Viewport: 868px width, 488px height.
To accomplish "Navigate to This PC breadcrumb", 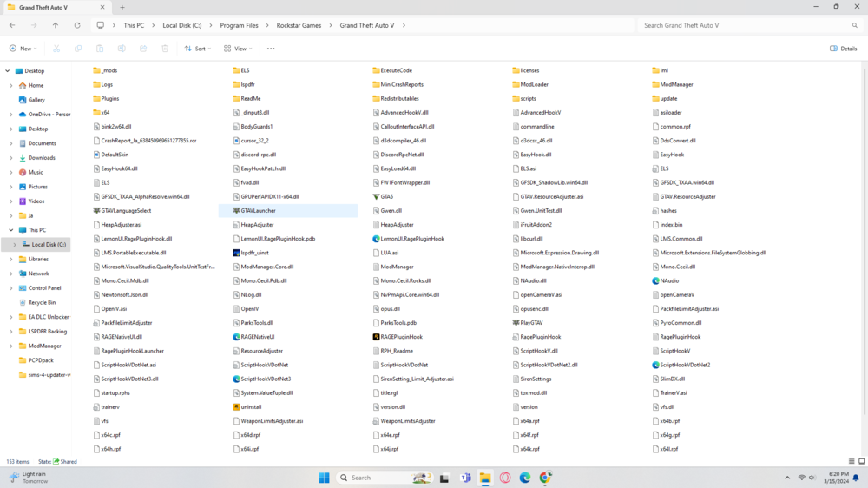I will click(134, 25).
